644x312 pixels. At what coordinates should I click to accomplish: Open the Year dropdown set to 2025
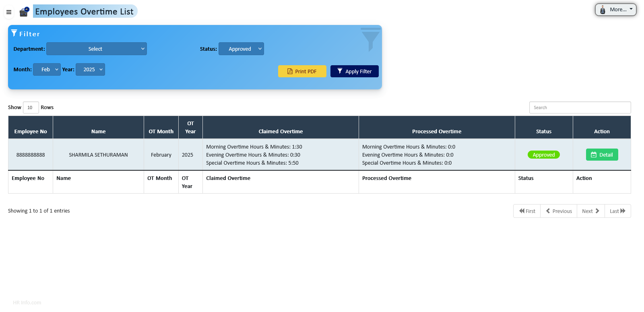click(90, 69)
